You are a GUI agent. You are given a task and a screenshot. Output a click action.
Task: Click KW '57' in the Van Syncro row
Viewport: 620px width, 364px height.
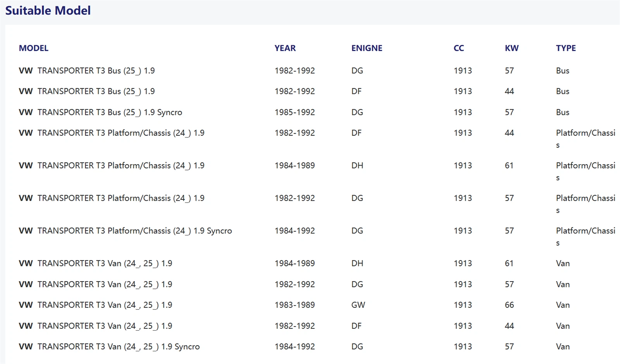[509, 347]
